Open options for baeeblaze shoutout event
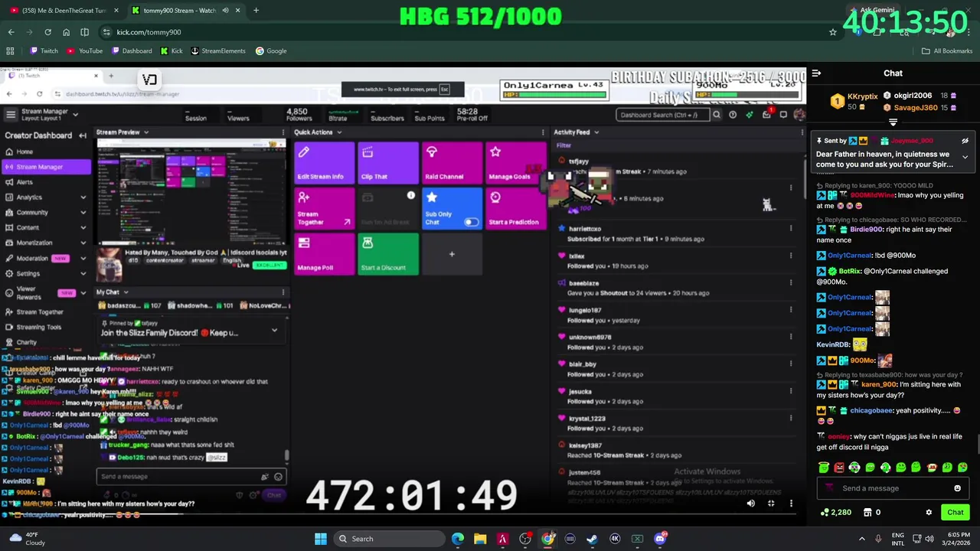 point(791,283)
